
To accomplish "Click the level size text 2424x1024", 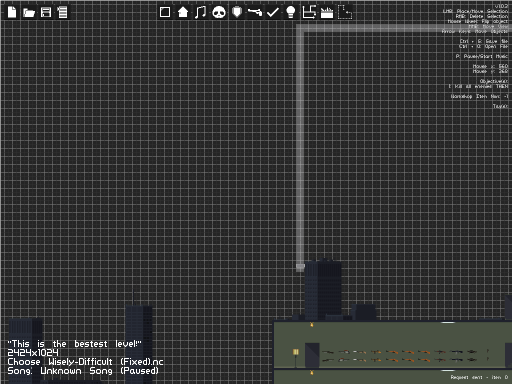I will click(33, 353).
